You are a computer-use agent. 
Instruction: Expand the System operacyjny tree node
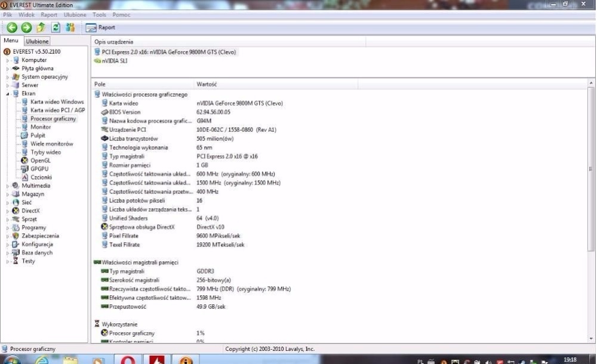coord(8,77)
